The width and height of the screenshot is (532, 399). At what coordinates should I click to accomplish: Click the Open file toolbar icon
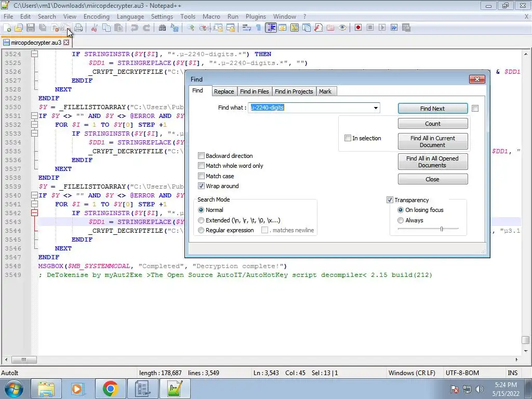19,28
